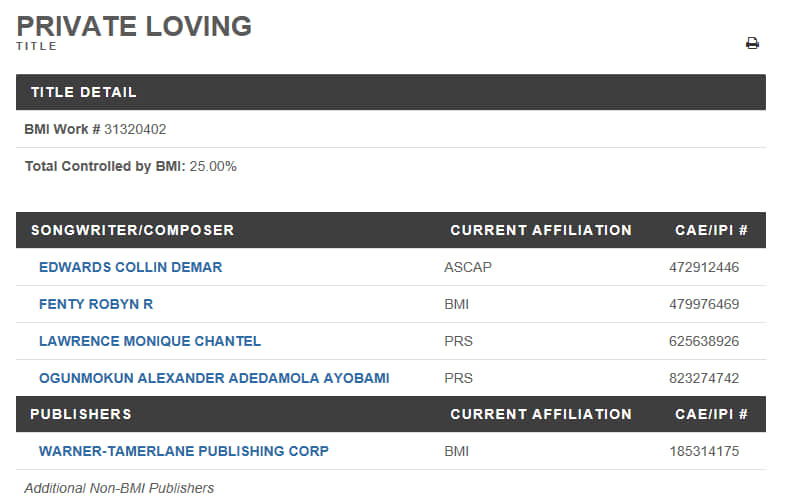
Task: Click the Songwriter/Composer column header
Action: [x=132, y=230]
